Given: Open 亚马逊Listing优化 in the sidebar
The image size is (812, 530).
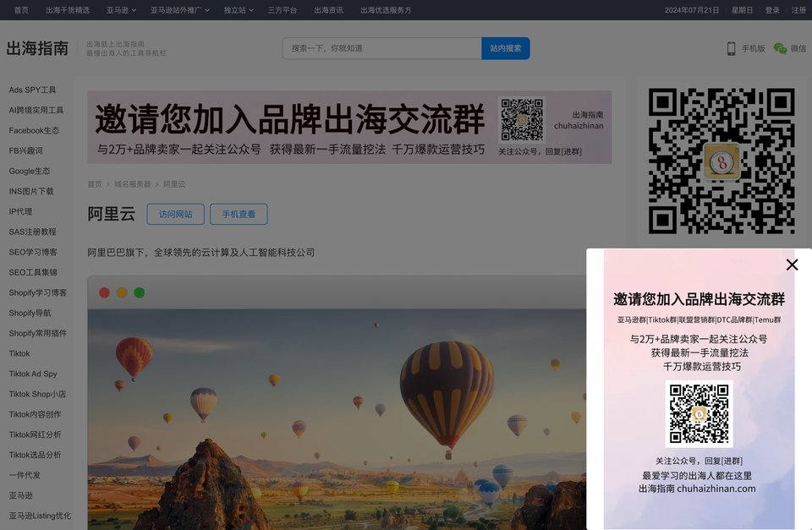Looking at the screenshot, I should click(x=40, y=516).
